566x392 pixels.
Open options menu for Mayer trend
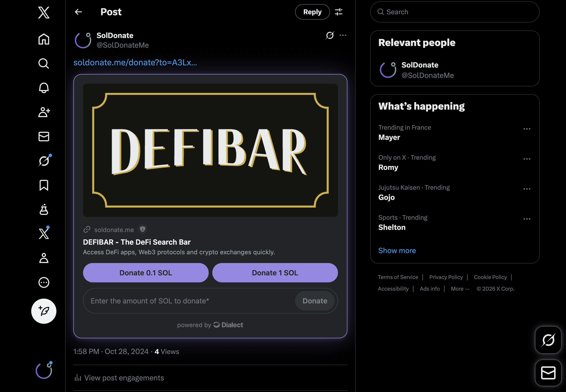tap(527, 129)
